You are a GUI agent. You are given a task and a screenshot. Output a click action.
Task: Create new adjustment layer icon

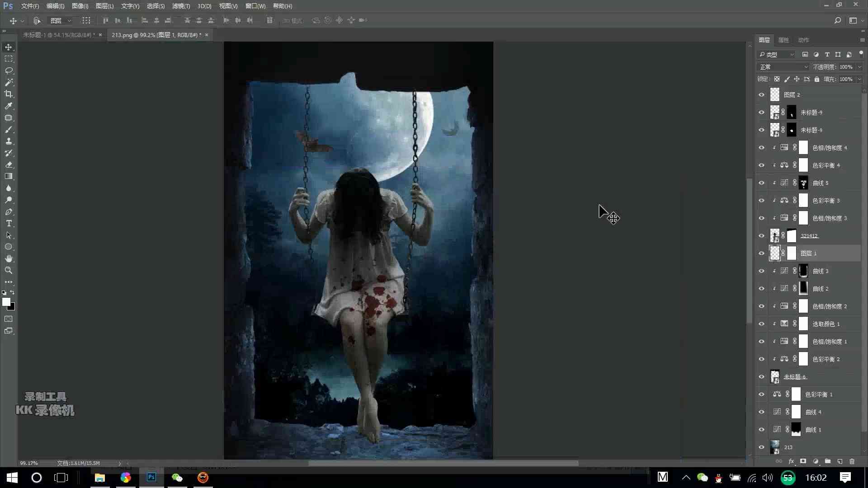816,461
